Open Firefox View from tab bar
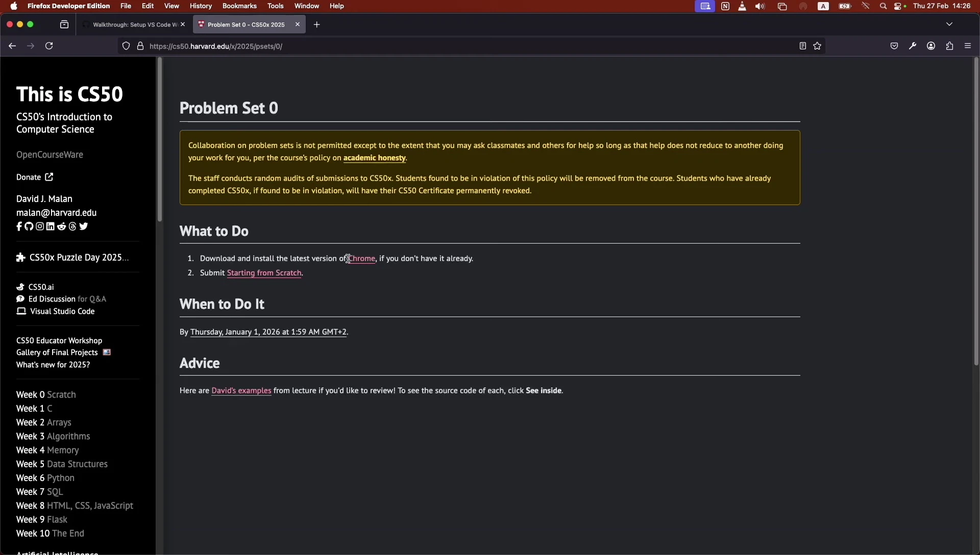980x555 pixels. pyautogui.click(x=64, y=24)
